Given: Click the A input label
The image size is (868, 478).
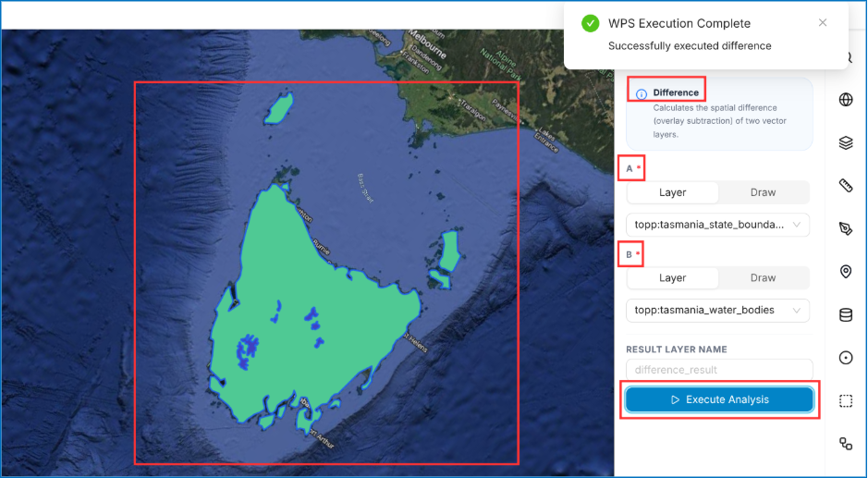Looking at the screenshot, I should 630,168.
